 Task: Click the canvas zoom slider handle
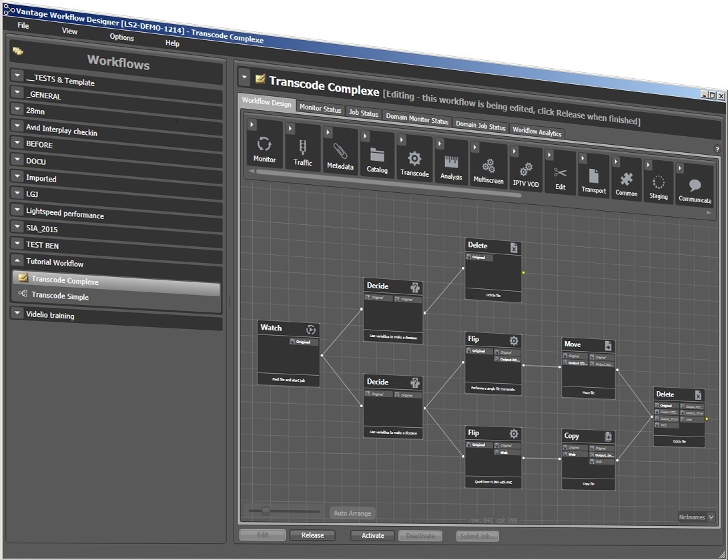tap(266, 511)
